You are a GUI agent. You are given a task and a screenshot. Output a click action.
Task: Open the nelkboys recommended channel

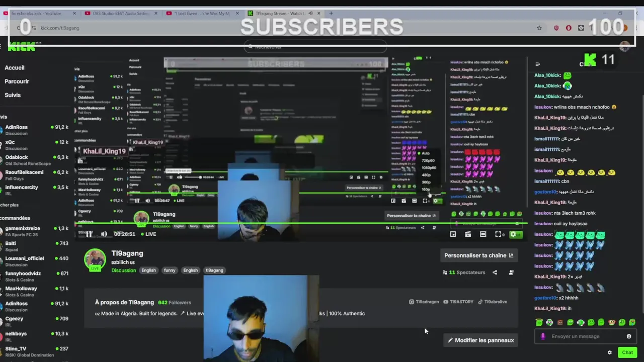35,337
